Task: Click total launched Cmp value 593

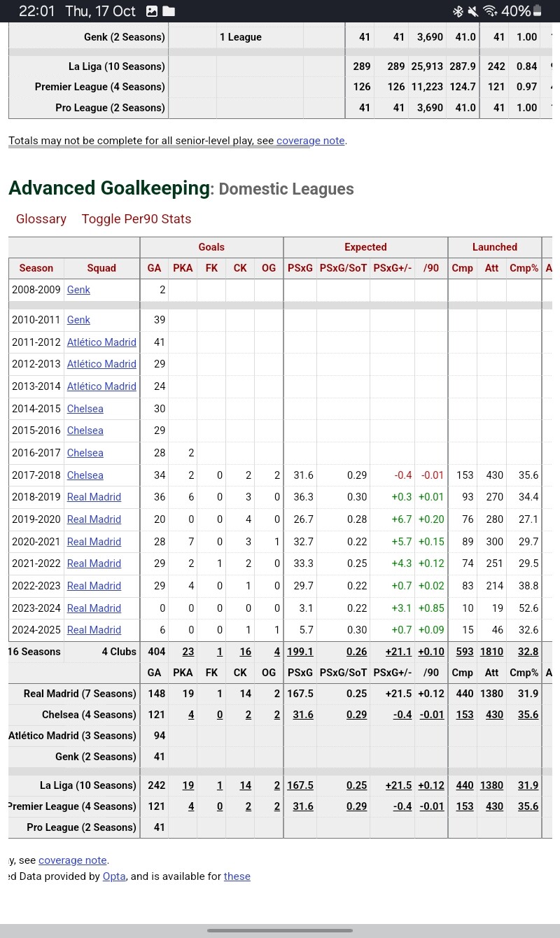Action: point(465,652)
